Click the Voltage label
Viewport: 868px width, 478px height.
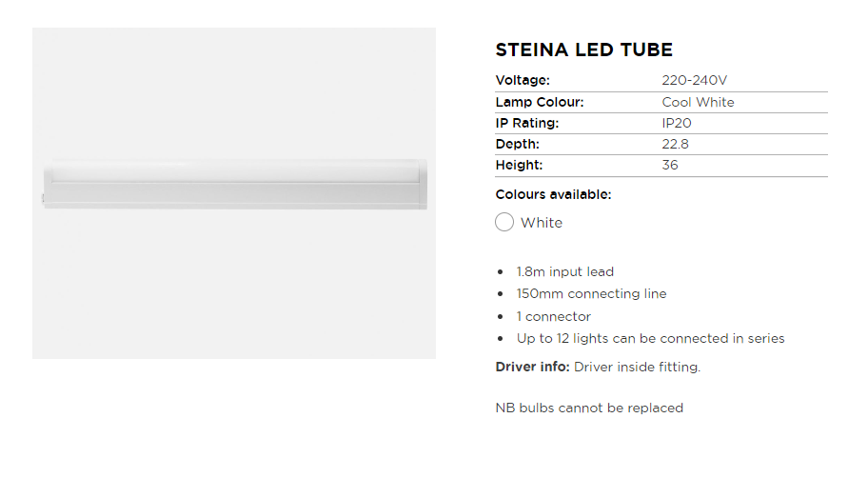coord(523,81)
